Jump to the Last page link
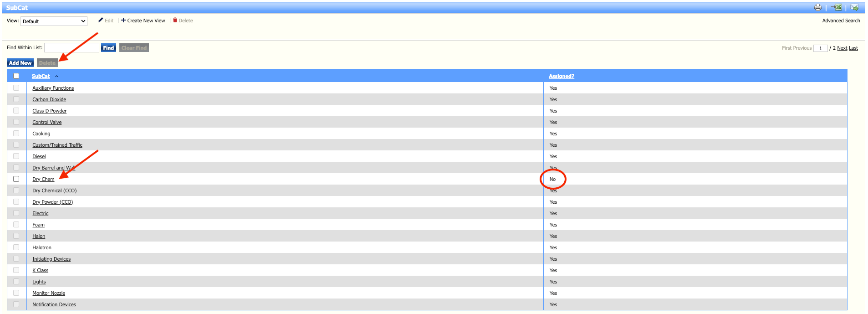This screenshot has height=314, width=868. [853, 48]
